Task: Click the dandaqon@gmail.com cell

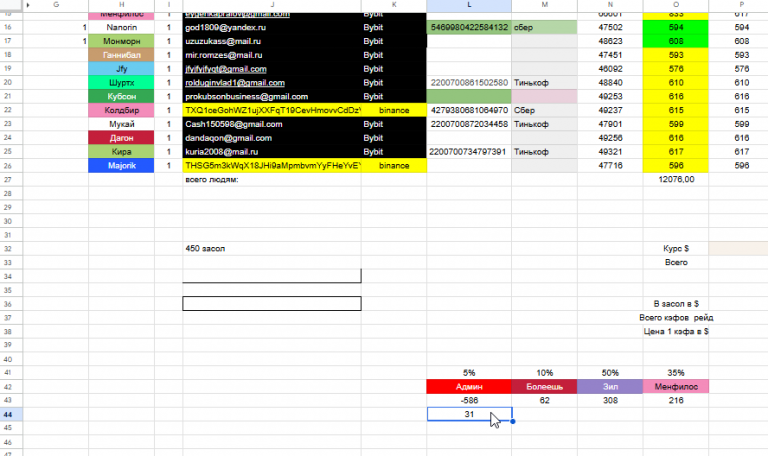Action: point(272,138)
